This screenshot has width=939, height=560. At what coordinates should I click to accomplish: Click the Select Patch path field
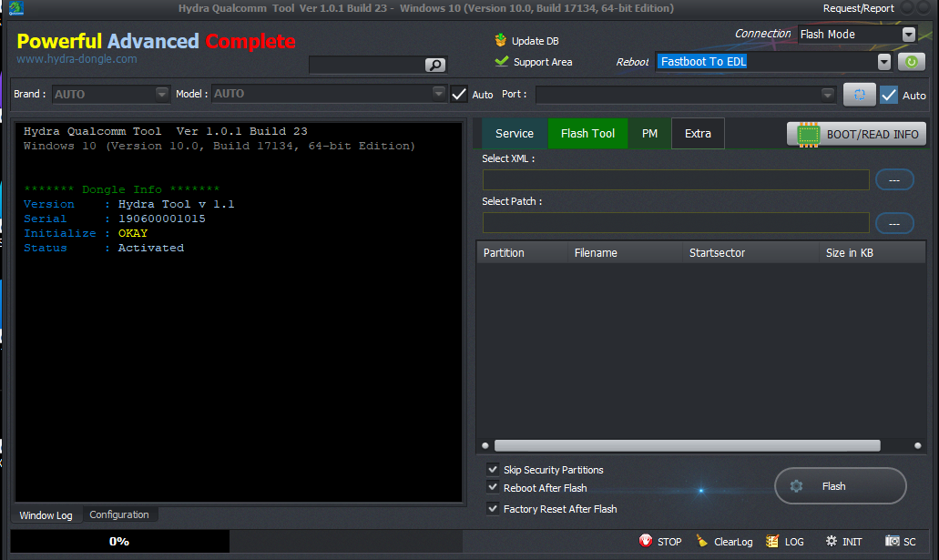[676, 223]
